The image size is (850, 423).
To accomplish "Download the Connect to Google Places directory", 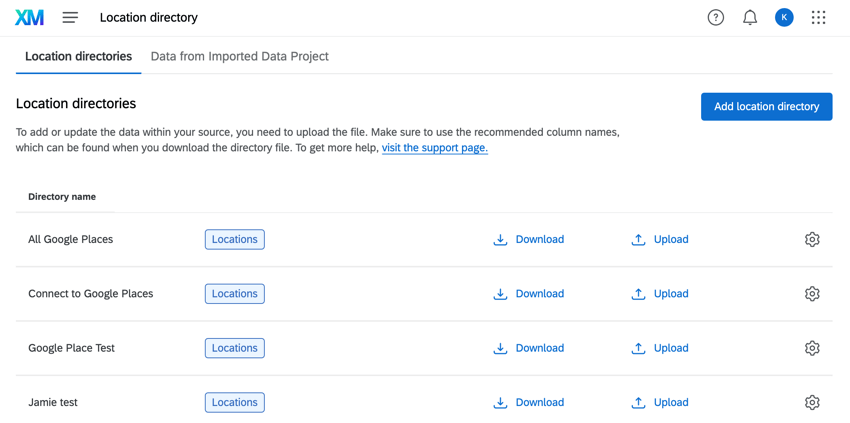I will tap(529, 293).
